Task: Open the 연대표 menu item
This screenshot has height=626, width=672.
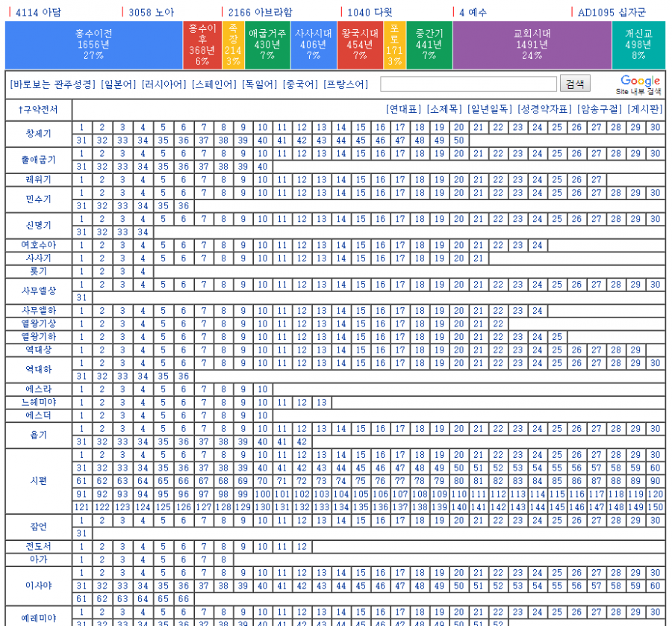Action: pyautogui.click(x=403, y=109)
